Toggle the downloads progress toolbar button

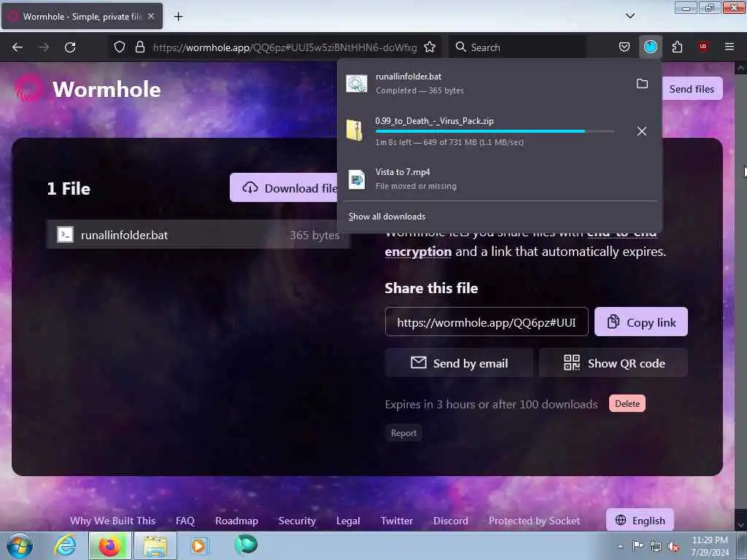pos(650,47)
